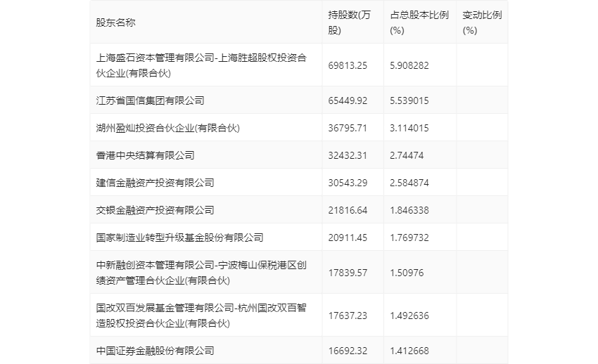Select the 股东名称 column header
598x364 pixels.
(115, 22)
